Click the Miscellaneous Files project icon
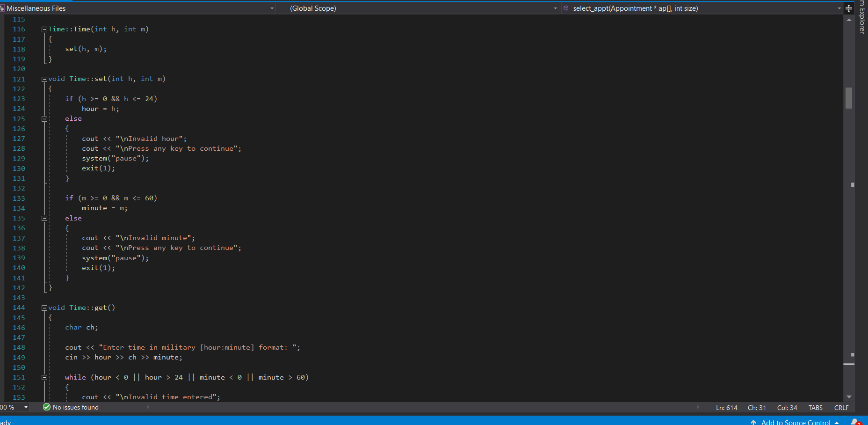The image size is (868, 425). point(2,8)
